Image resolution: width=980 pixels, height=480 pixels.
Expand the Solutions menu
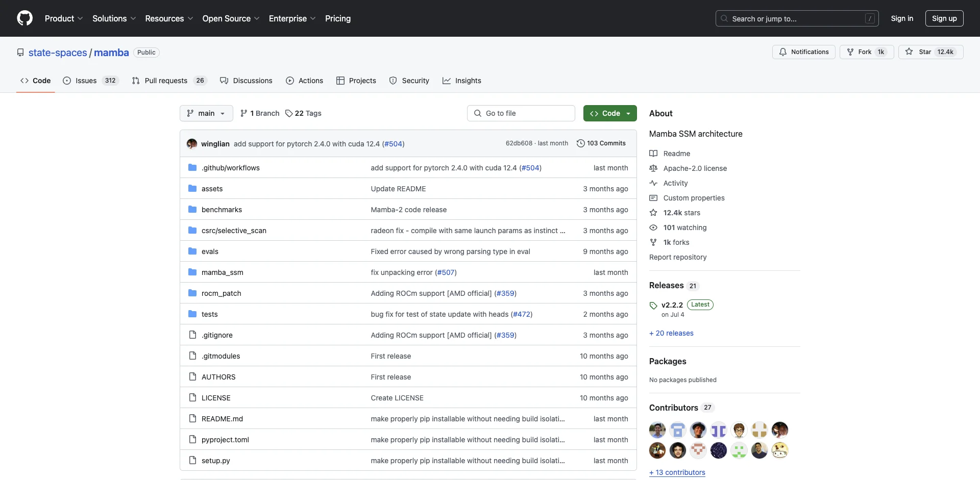click(x=114, y=18)
